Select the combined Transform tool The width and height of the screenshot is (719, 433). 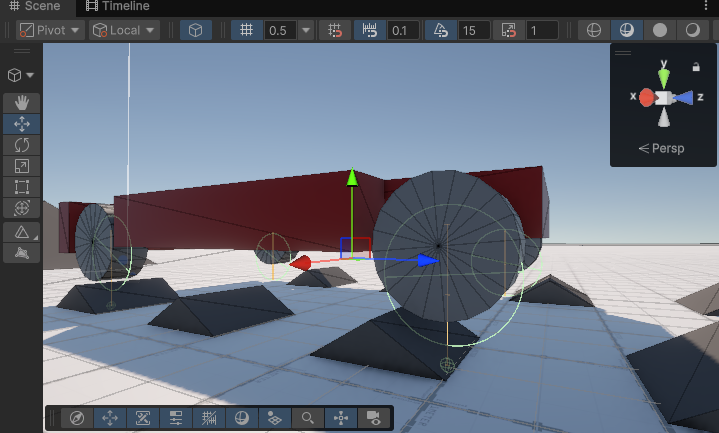coord(22,208)
